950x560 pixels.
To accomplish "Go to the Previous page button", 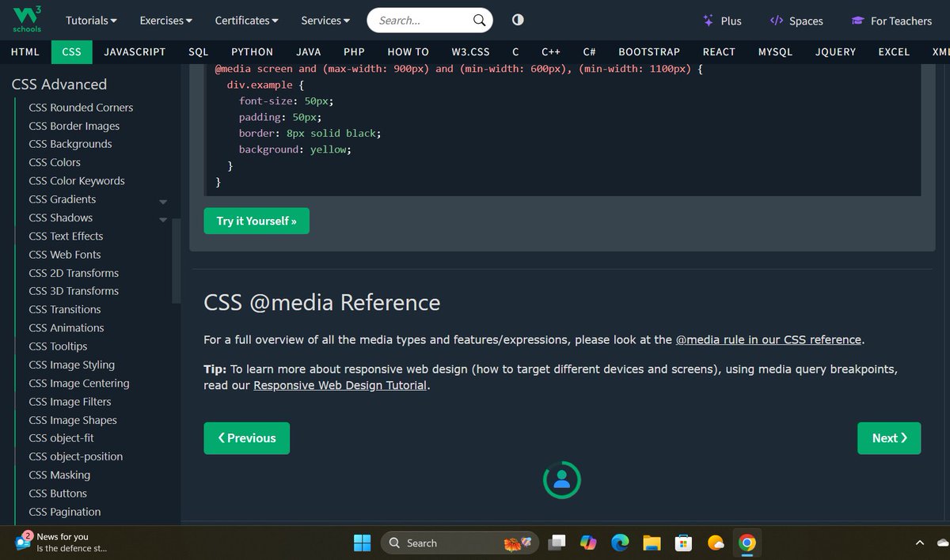I will (x=247, y=438).
